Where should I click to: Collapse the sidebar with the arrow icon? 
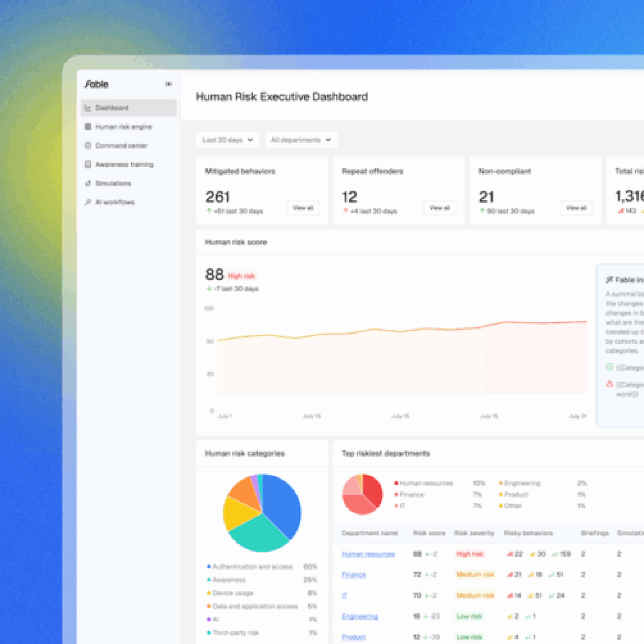click(169, 84)
